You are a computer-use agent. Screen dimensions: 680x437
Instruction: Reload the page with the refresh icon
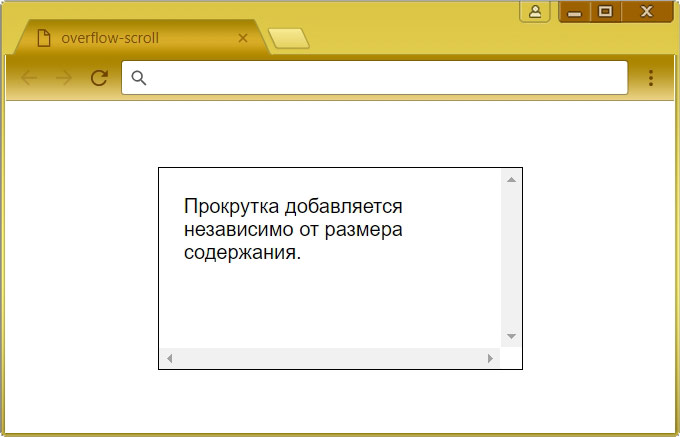[x=98, y=78]
